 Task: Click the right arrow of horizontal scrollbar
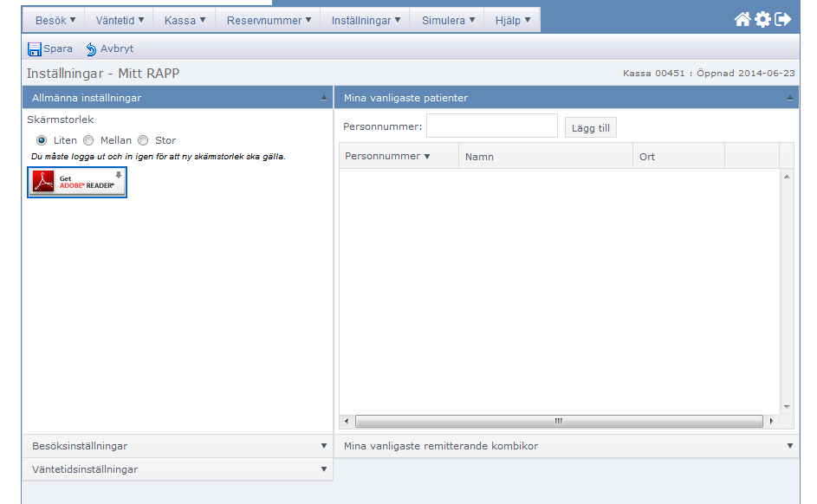[x=772, y=421]
